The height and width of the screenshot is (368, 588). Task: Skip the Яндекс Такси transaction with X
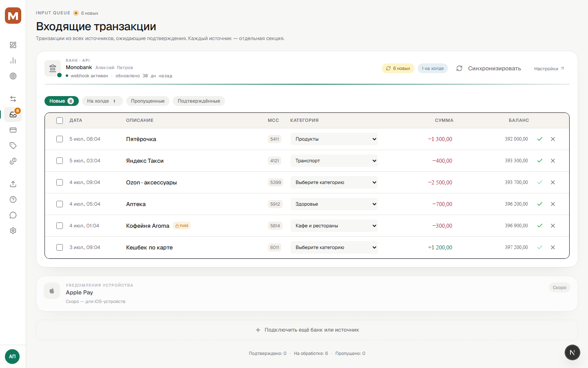pos(553,161)
